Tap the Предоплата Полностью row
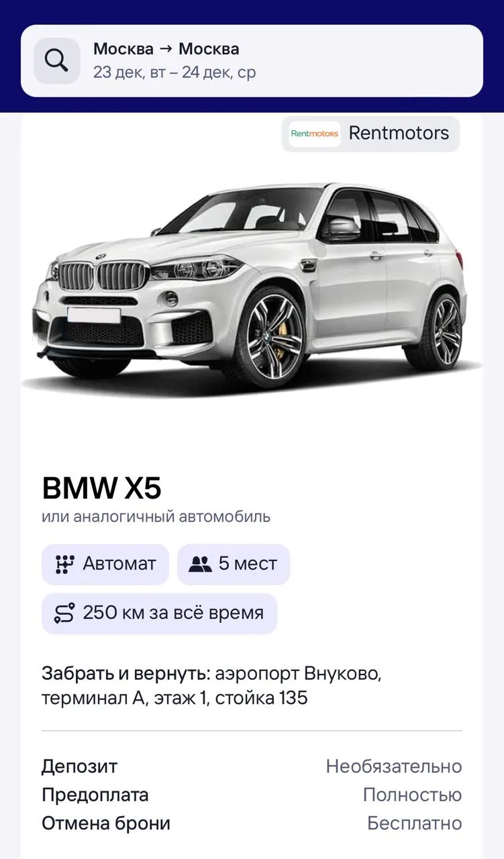This screenshot has height=859, width=504. (x=252, y=795)
